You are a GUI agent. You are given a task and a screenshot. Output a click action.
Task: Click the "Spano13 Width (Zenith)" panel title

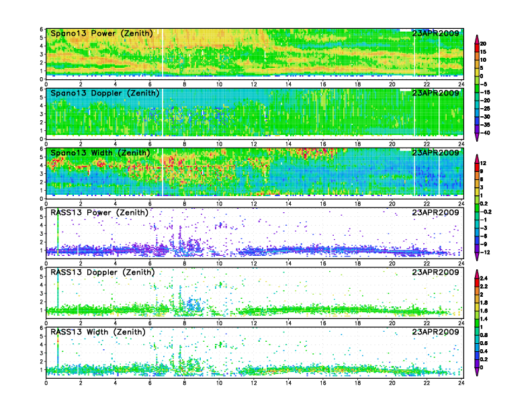pyautogui.click(x=100, y=153)
